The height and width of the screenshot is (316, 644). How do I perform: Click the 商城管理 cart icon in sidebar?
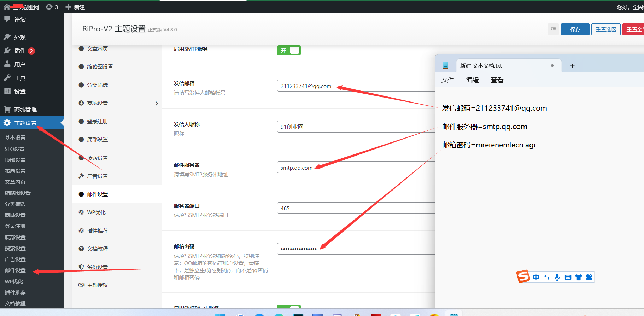coord(7,109)
